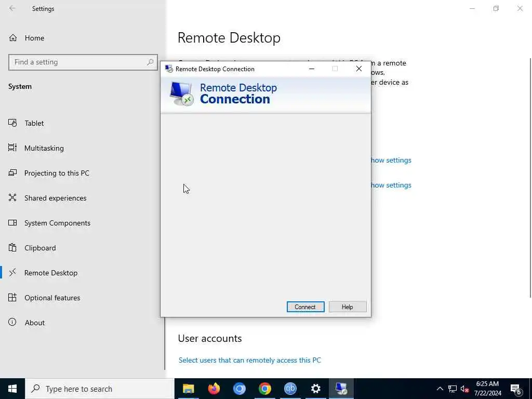Screen dimensions: 532x399
Task: Click the taskbar search box
Action: tap(100, 389)
